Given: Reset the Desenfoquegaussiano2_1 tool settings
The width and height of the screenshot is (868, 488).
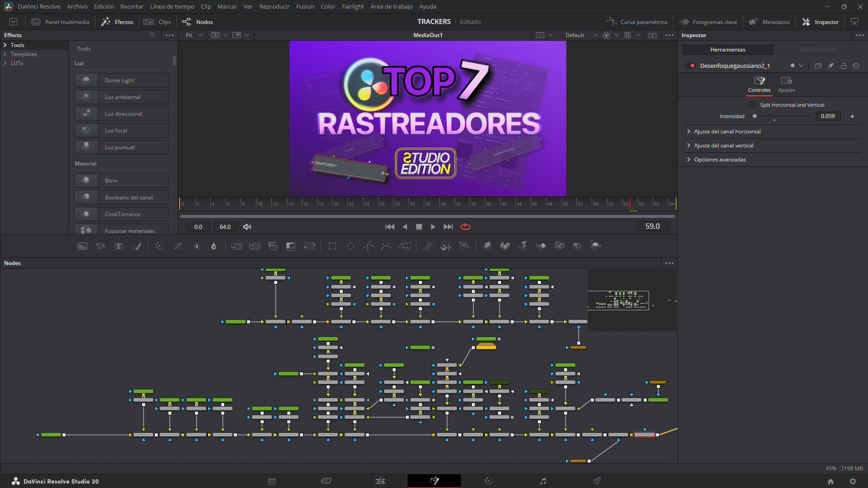Looking at the screenshot, I should (x=856, y=66).
